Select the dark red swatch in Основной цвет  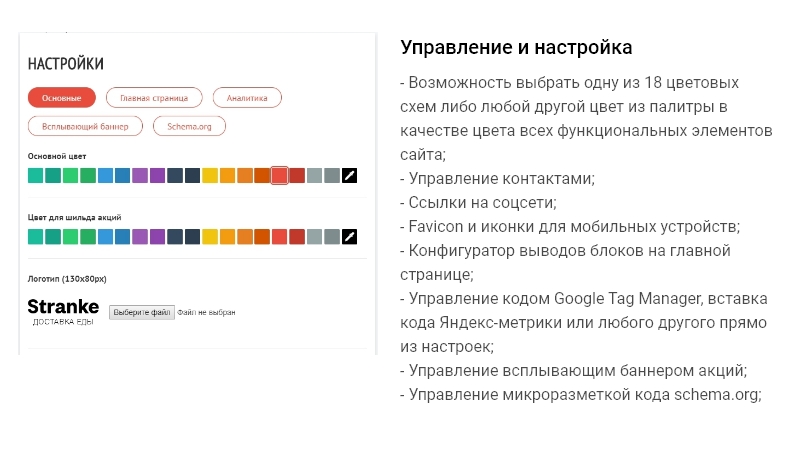click(x=297, y=176)
